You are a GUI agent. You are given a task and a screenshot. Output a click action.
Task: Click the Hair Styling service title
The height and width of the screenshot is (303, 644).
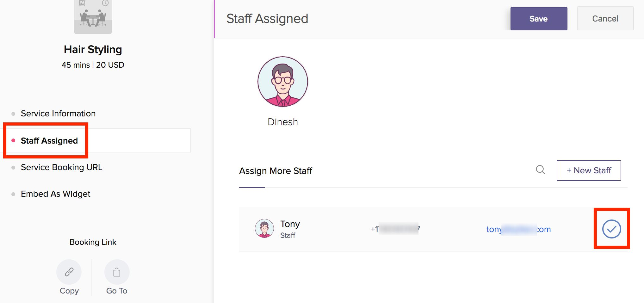click(x=93, y=50)
